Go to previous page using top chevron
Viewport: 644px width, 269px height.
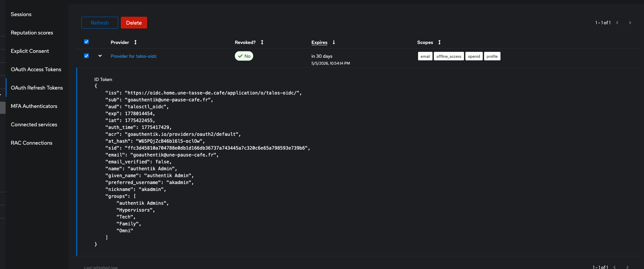point(617,23)
